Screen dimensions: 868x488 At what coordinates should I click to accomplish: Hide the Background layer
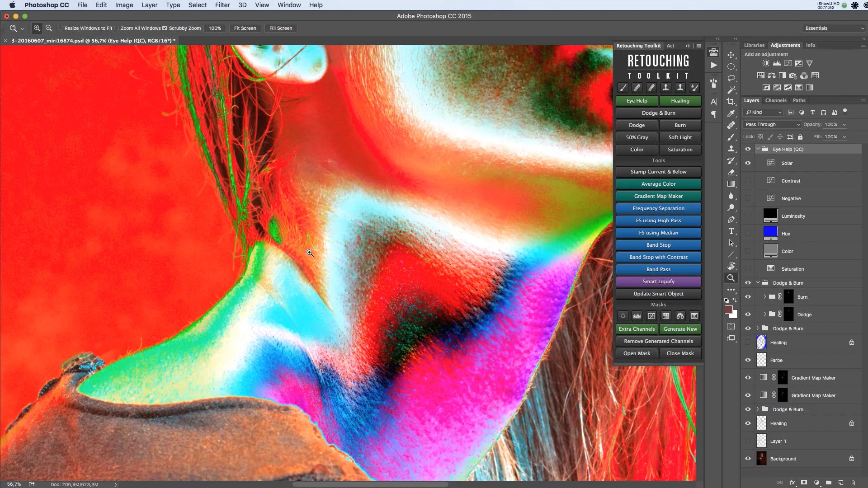[x=748, y=459]
